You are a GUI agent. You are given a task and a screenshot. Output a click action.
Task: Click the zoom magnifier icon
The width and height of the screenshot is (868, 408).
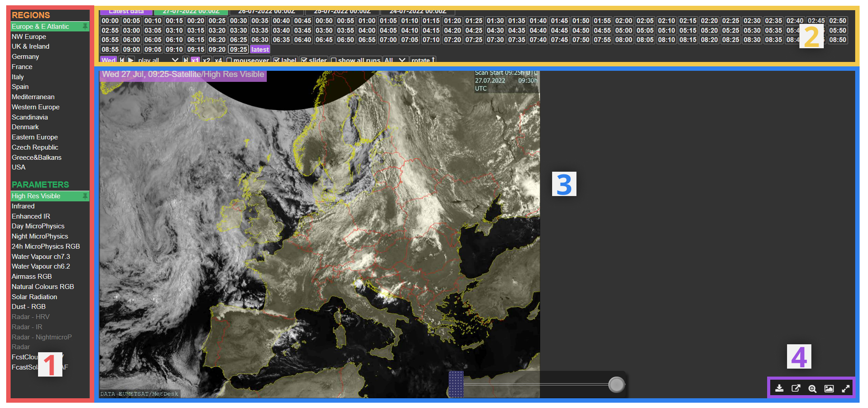812,388
